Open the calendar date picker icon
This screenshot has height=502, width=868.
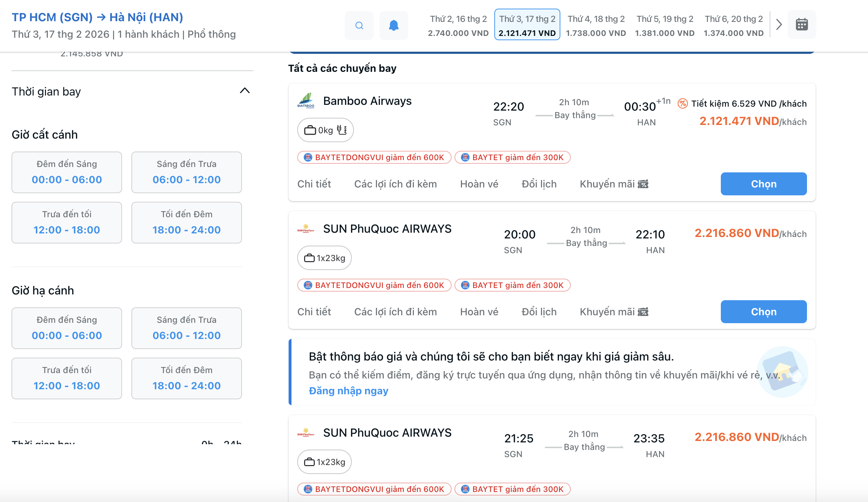tap(802, 24)
